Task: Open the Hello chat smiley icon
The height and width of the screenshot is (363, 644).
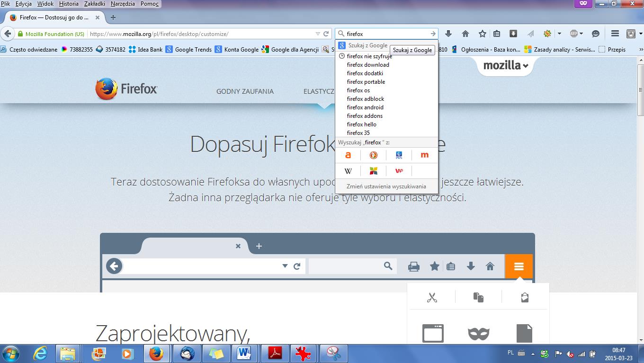Action: click(x=596, y=34)
